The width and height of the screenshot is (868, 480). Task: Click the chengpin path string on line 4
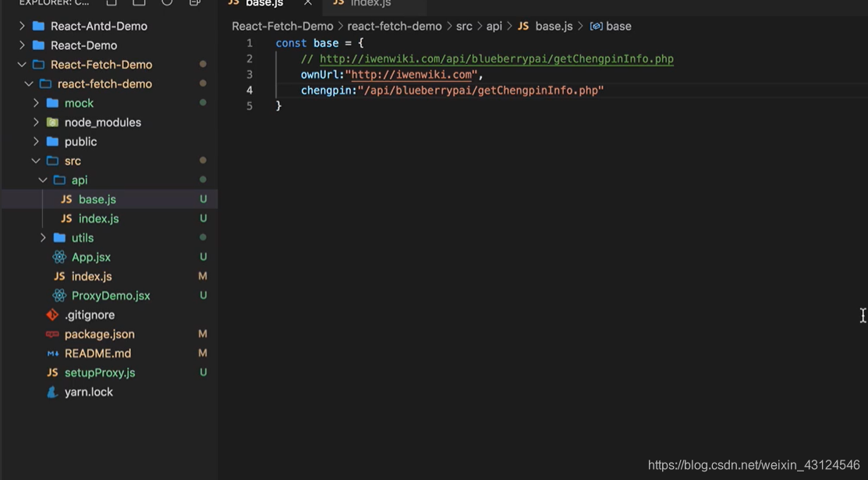pos(480,91)
